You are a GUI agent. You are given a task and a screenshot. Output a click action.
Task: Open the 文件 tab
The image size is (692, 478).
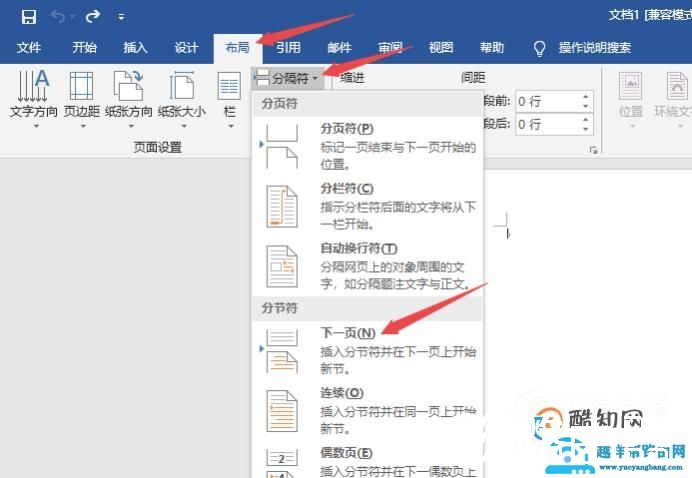tap(29, 47)
